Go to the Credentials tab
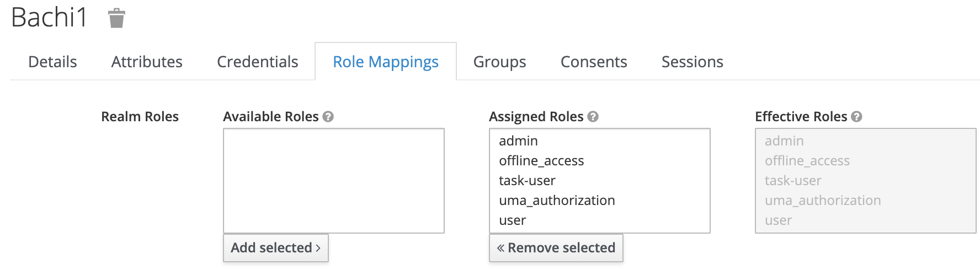Viewport: 980px width, 270px height. [257, 62]
